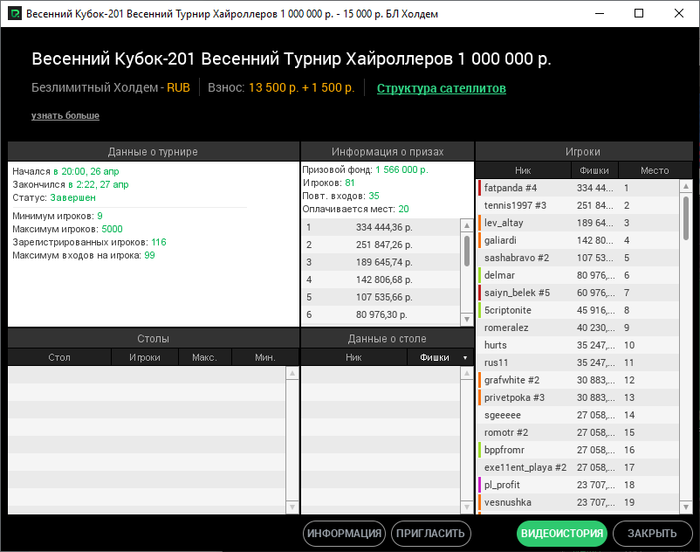
Task: Click the Макс. column header
Action: coord(204,357)
